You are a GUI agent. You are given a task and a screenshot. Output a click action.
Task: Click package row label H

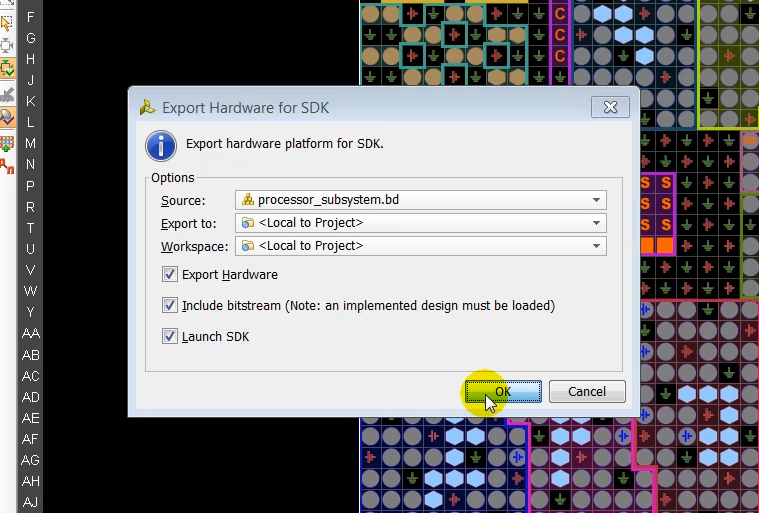[x=30, y=59]
